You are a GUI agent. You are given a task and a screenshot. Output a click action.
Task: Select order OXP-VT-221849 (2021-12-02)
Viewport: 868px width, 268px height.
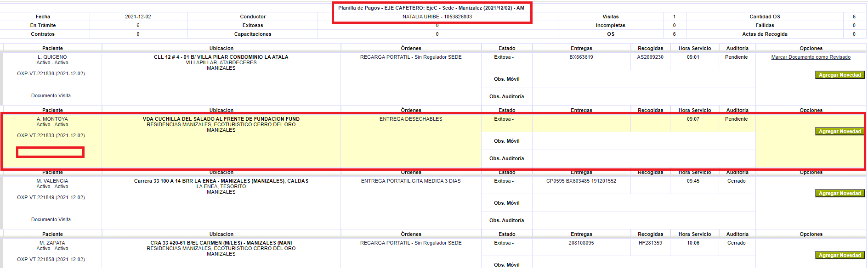(x=51, y=197)
